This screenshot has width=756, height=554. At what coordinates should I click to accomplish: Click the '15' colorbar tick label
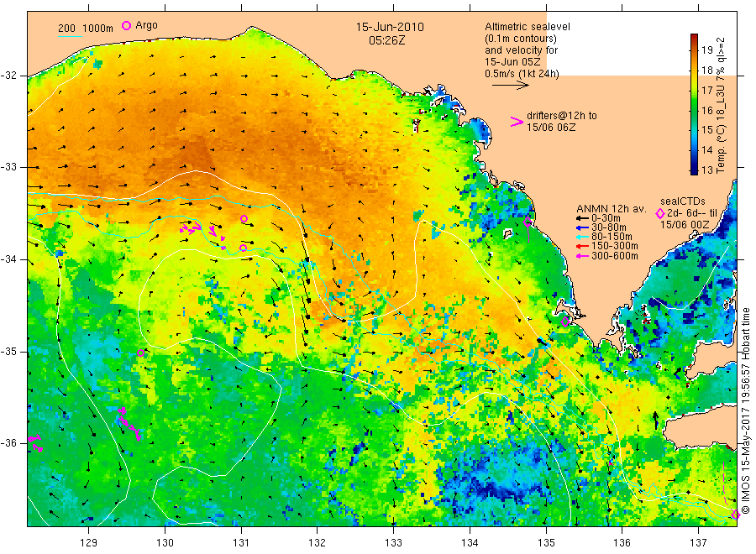(706, 130)
